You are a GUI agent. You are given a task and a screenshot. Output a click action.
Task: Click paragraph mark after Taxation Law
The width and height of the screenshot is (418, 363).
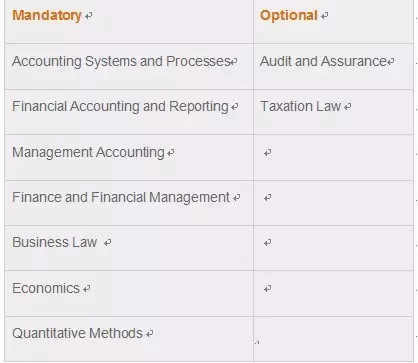tap(348, 107)
